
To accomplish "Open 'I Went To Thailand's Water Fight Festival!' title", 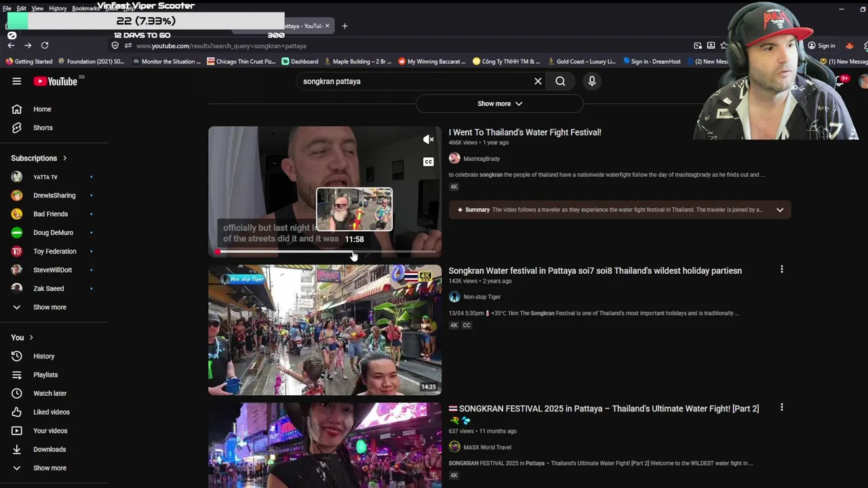I will 525,132.
